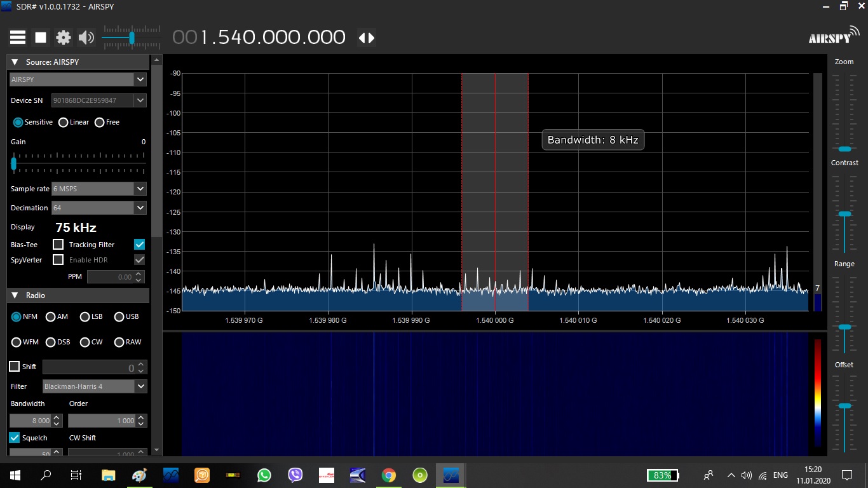Enable the SpyVerter checkbox

point(58,259)
